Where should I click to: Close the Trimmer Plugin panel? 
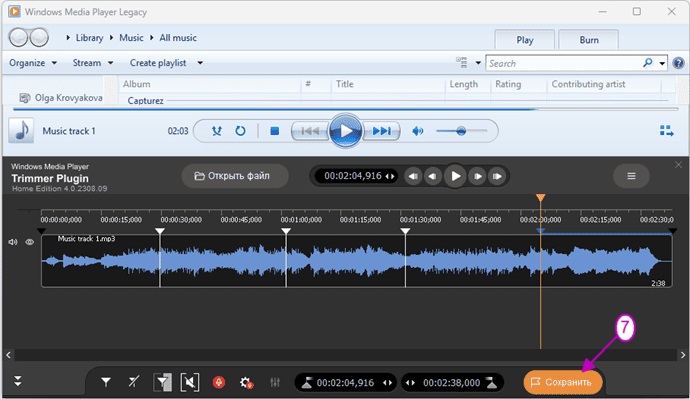pos(678,165)
